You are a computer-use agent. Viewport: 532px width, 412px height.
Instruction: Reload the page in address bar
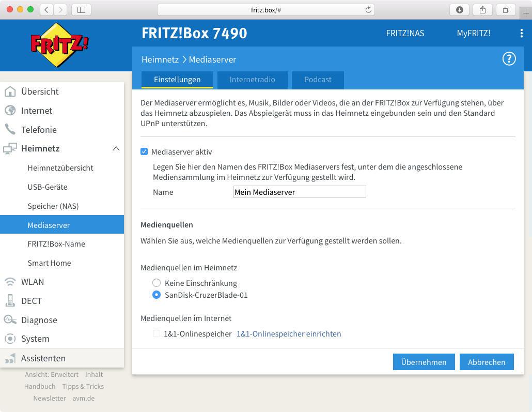(x=368, y=10)
